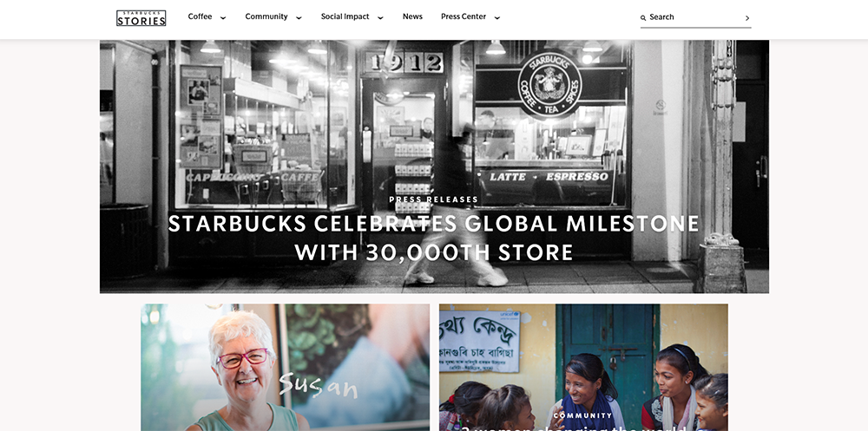
Task: Expand the Social Impact menu chevron
Action: pyautogui.click(x=380, y=17)
